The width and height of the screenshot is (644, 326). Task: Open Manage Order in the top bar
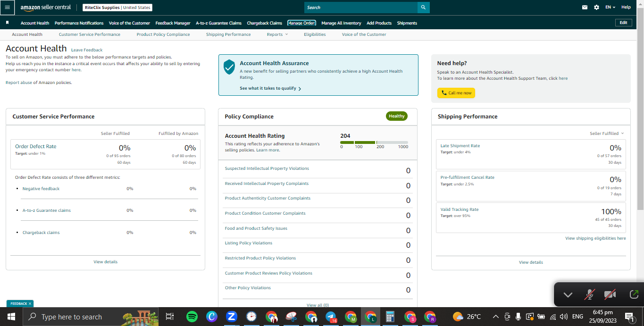click(301, 23)
